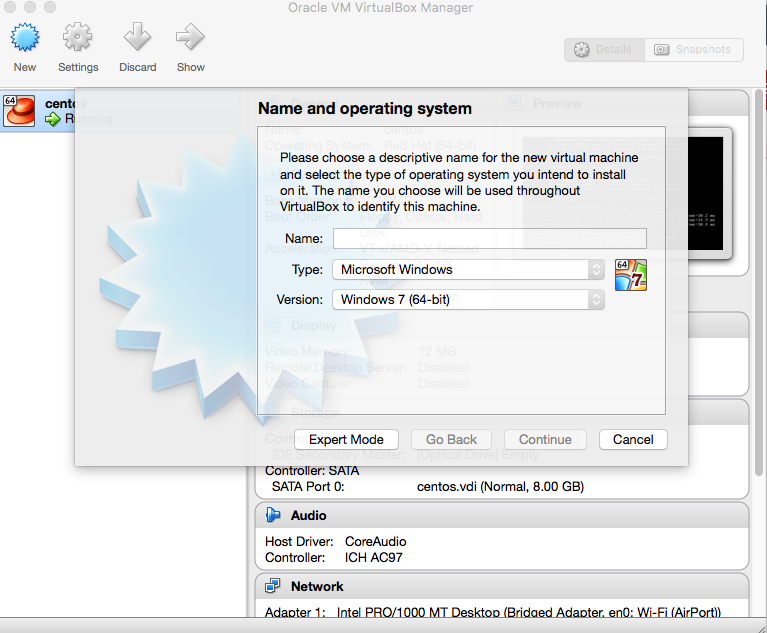The image size is (767, 633).
Task: Click the Expert Mode button
Action: click(346, 439)
